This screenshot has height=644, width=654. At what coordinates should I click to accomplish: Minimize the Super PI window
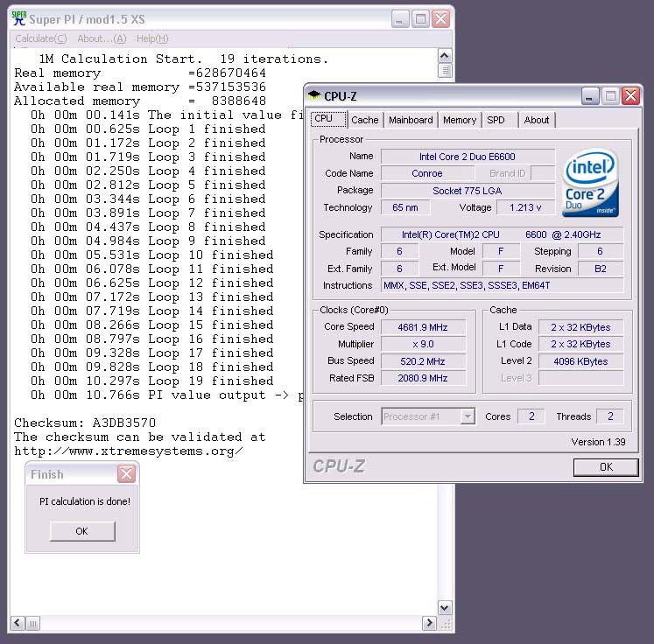tap(399, 19)
